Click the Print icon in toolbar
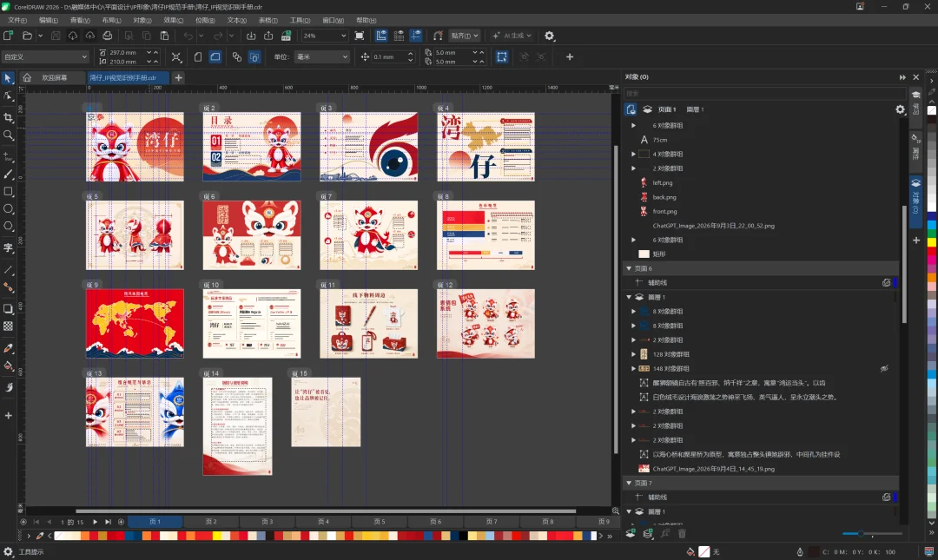Image resolution: width=938 pixels, height=560 pixels. [107, 36]
